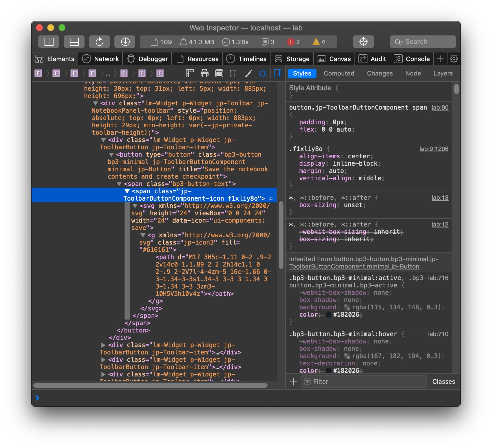Click the 41.3 MB transfer size indicator
Viewport: 492px width, 448px height.
pos(197,42)
